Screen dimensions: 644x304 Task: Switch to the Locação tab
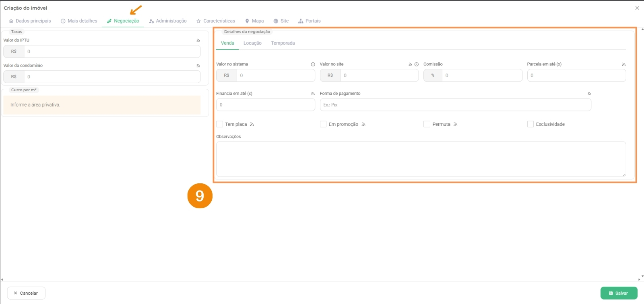[x=252, y=43]
